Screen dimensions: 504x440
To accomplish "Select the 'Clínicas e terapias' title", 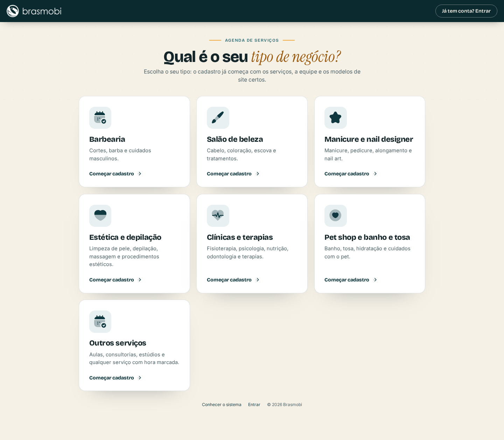I will click(240, 237).
